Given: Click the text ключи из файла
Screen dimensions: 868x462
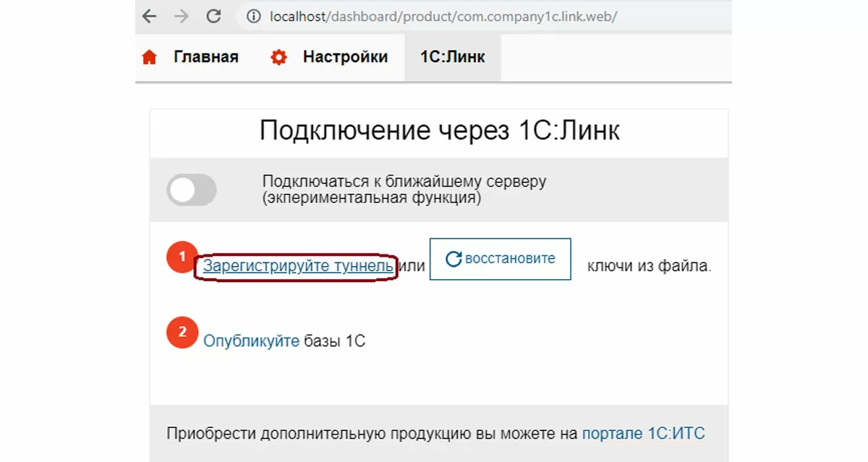Looking at the screenshot, I should [x=650, y=266].
